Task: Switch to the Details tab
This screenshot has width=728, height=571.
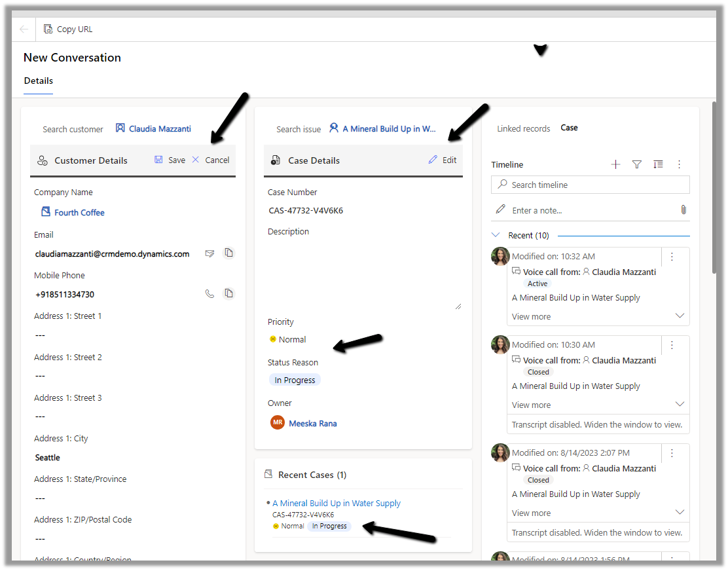Action: click(39, 81)
